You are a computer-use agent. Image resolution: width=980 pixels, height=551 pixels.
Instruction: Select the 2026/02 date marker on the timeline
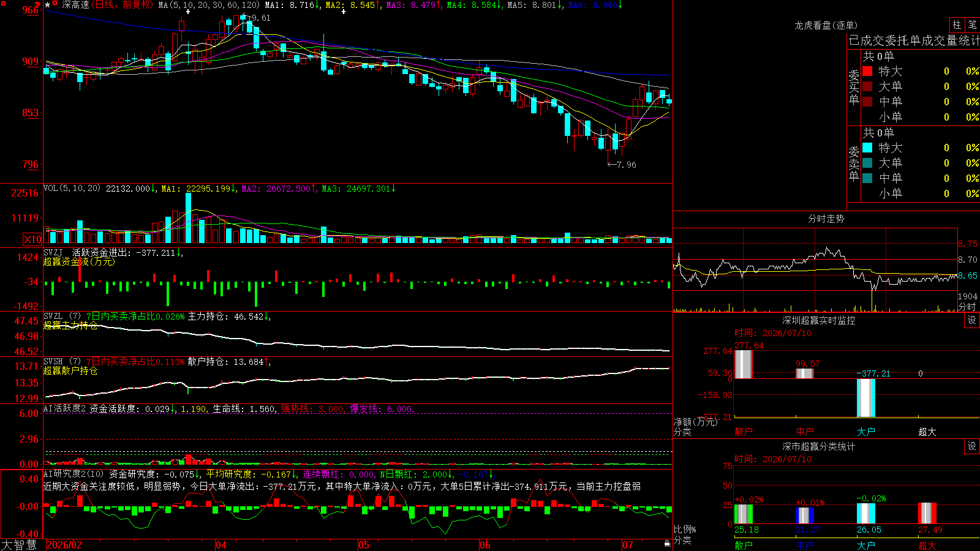tap(64, 545)
